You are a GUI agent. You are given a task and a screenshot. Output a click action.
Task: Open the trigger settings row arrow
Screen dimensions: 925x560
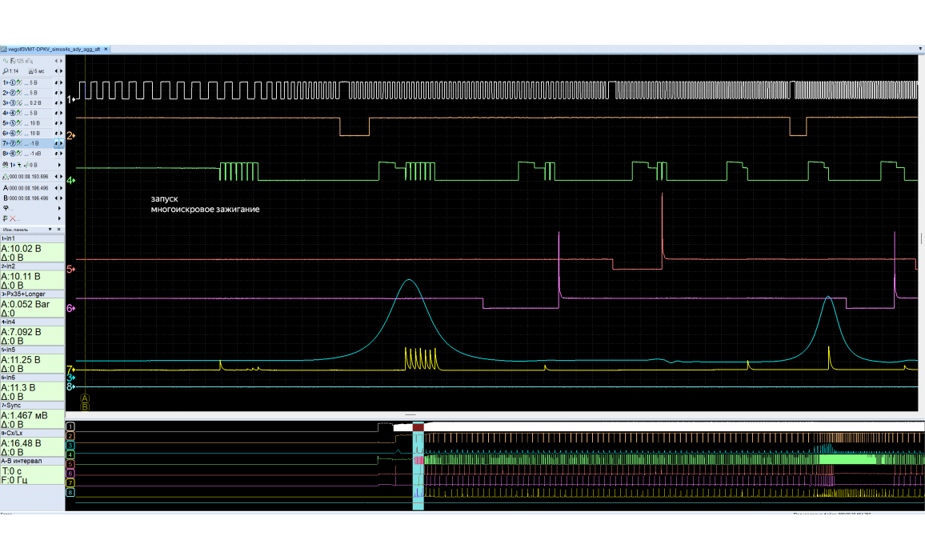point(60,164)
